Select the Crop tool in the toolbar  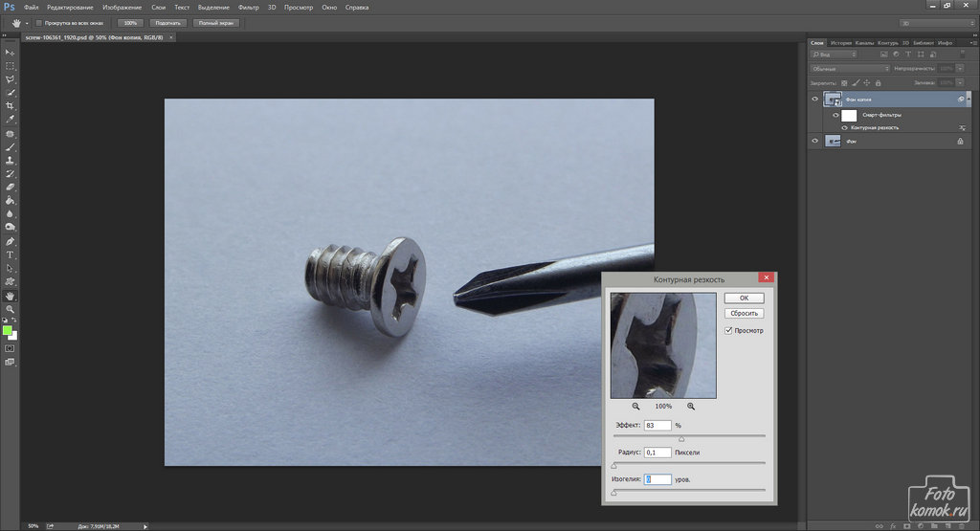point(10,106)
